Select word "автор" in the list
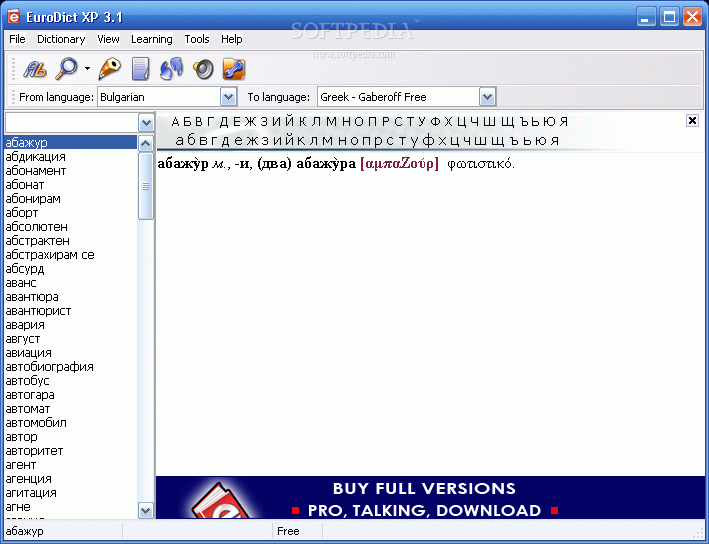Viewport: 709px width, 544px height. [x=71, y=437]
